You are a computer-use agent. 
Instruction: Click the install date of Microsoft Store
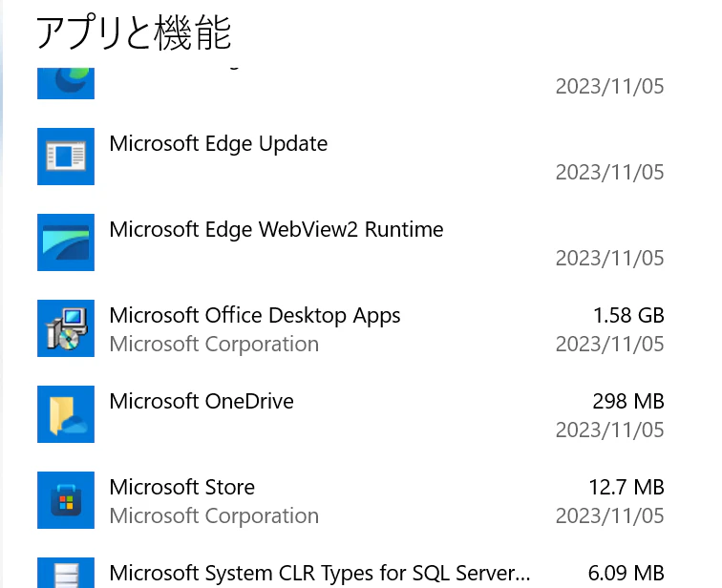[609, 515]
